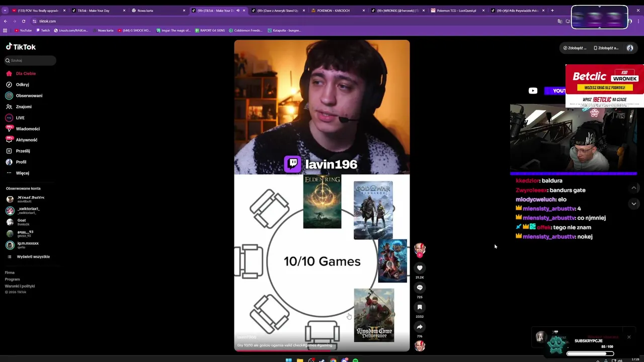Open Cobblemon Freedo... bookmark
The height and width of the screenshot is (362, 644).
246,30
